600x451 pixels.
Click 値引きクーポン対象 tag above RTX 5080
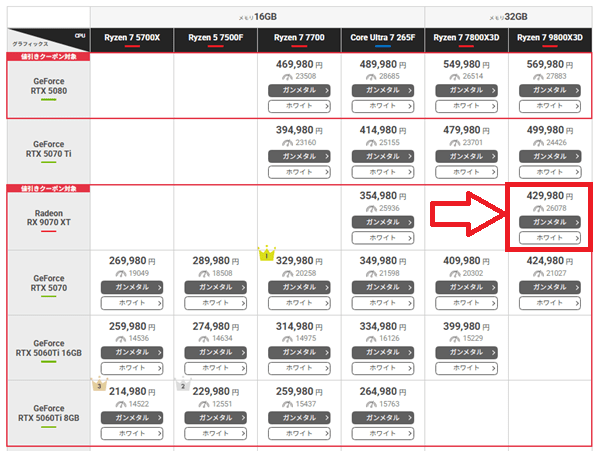pos(49,57)
